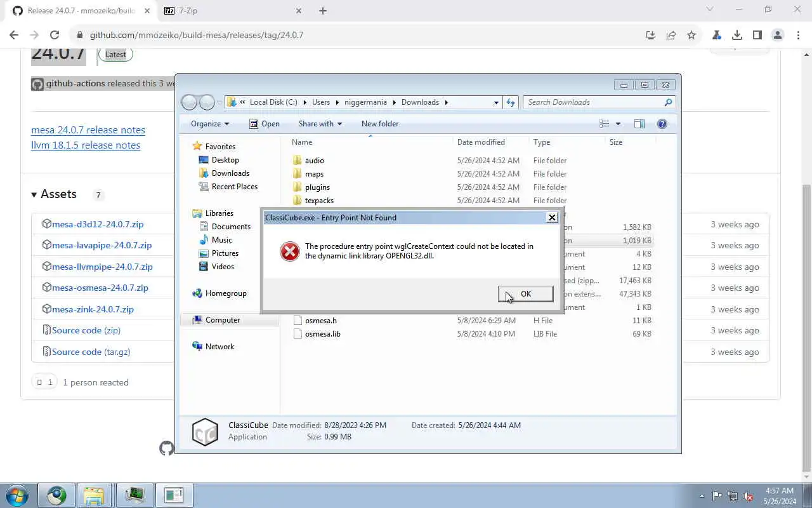
Task: Click the New folder button
Action: [x=380, y=124]
